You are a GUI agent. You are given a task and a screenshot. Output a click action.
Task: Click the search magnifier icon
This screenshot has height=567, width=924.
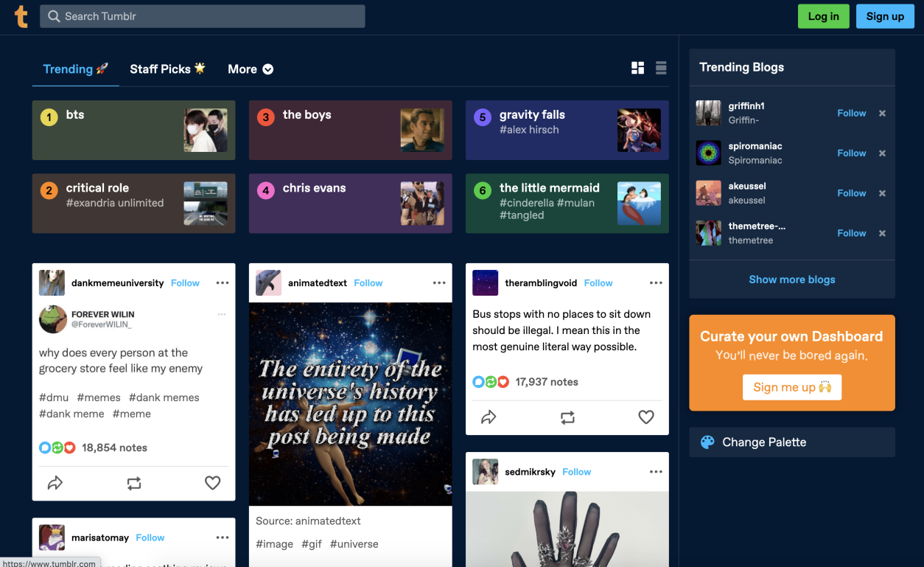pos(54,16)
